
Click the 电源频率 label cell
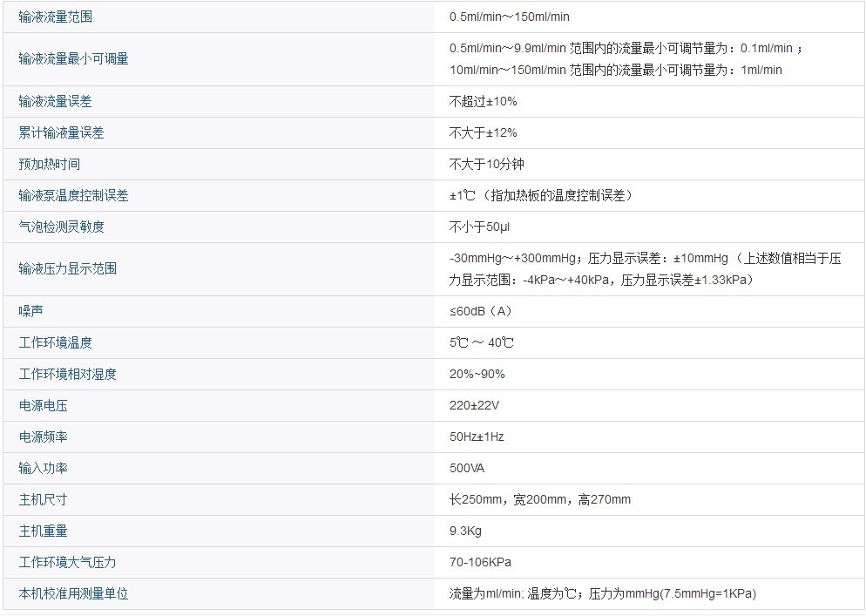[43, 437]
